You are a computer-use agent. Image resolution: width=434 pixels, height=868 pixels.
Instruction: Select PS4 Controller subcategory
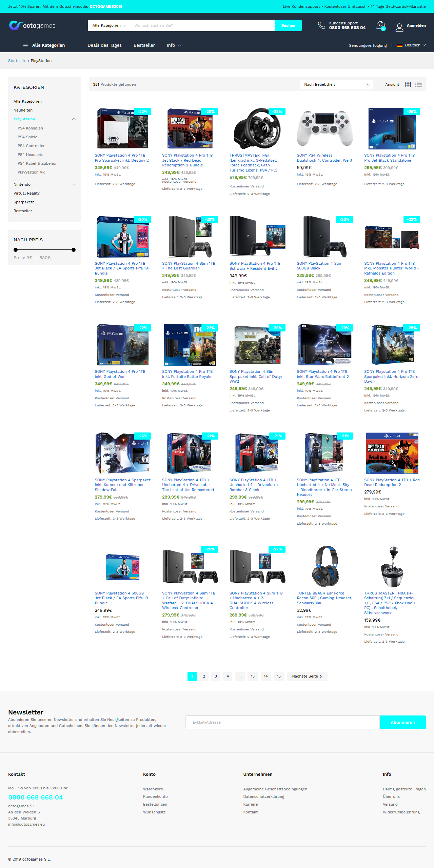[31, 146]
